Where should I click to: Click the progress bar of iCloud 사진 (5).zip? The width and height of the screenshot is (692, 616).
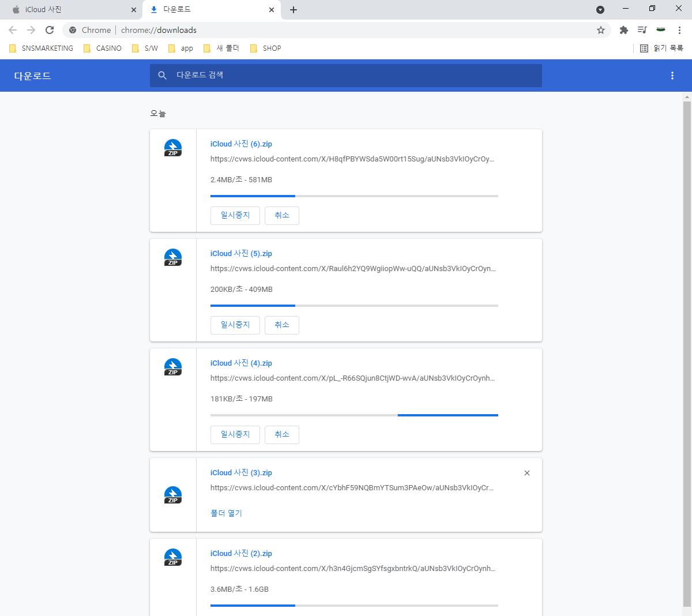[x=354, y=306]
